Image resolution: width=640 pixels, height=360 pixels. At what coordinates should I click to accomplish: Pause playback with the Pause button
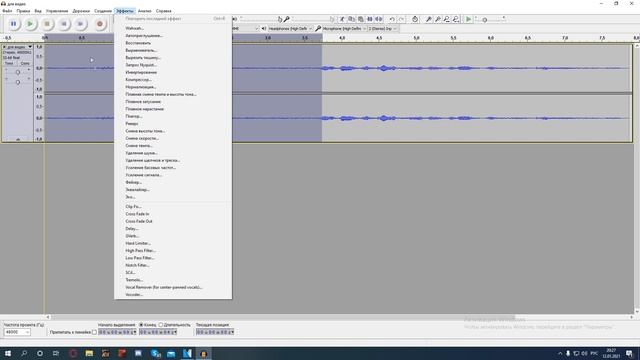pyautogui.click(x=13, y=24)
